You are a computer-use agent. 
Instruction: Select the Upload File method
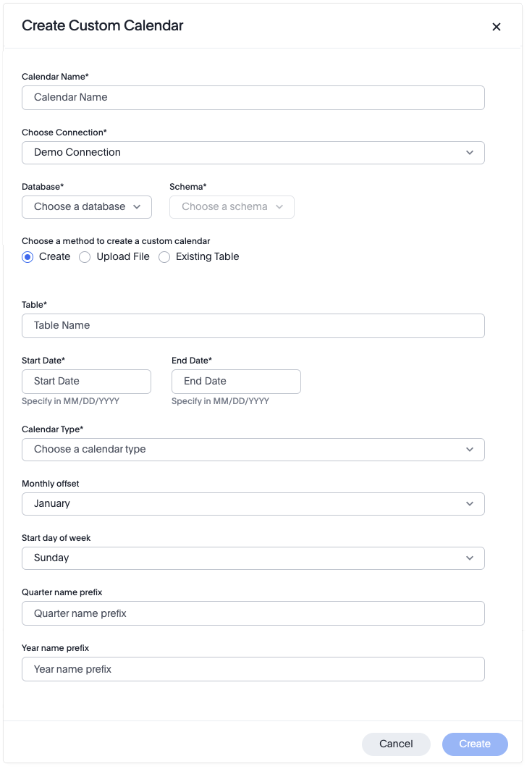click(x=85, y=256)
